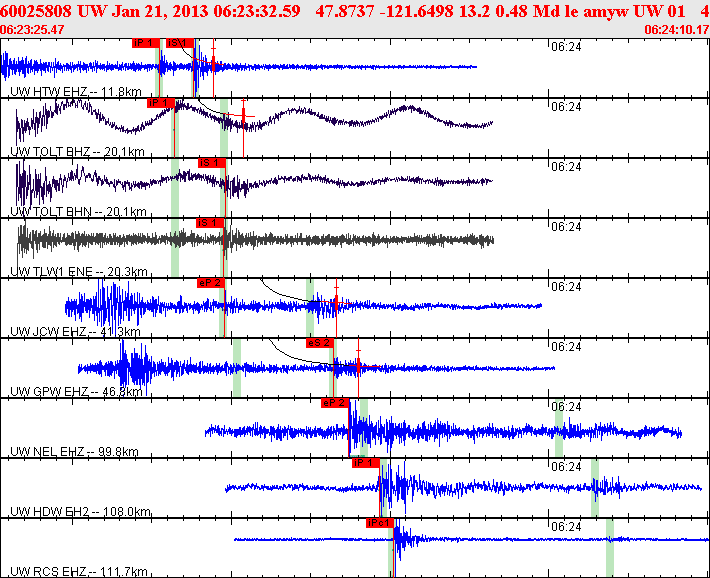Click the eS 2 pick flag on GPW trace
The width and height of the screenshot is (710, 578).
tap(320, 343)
